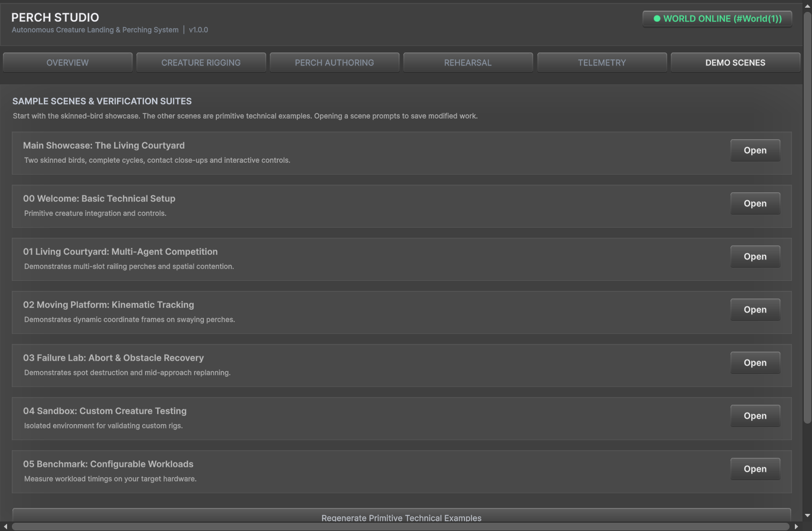Screen dimensions: 812x531
Task: Click the scroll down arrow
Action: coord(807,516)
